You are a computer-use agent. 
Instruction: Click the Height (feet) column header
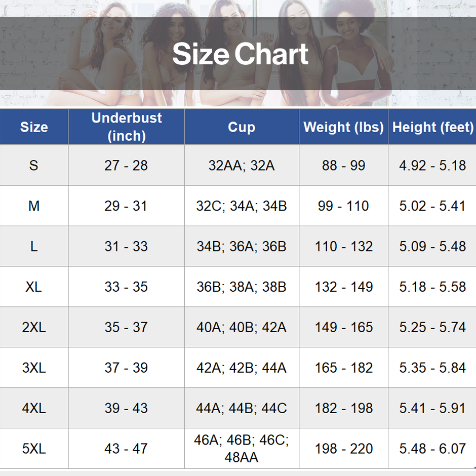(432, 127)
